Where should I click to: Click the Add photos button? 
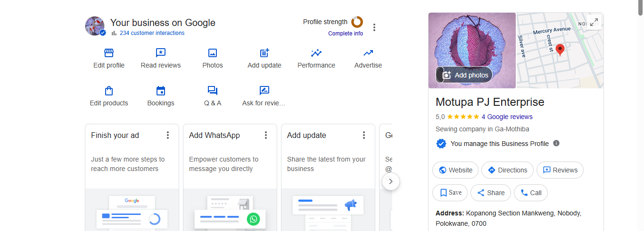(464, 75)
